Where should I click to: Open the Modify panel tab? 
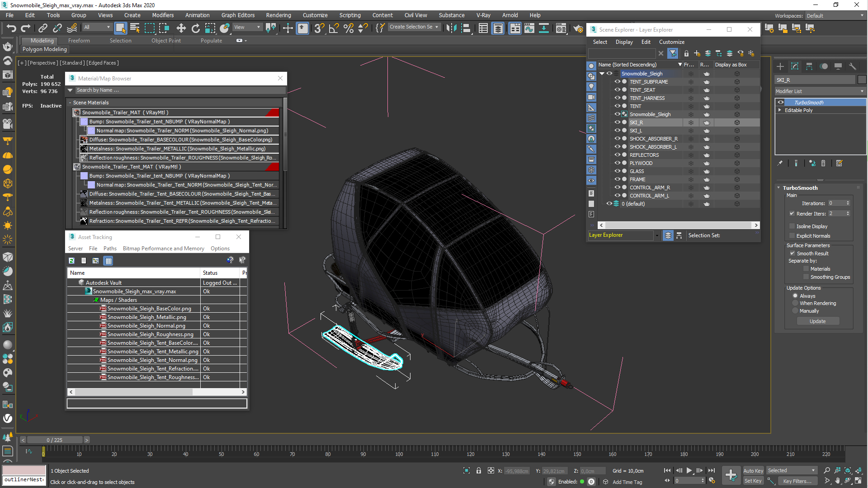coord(795,66)
